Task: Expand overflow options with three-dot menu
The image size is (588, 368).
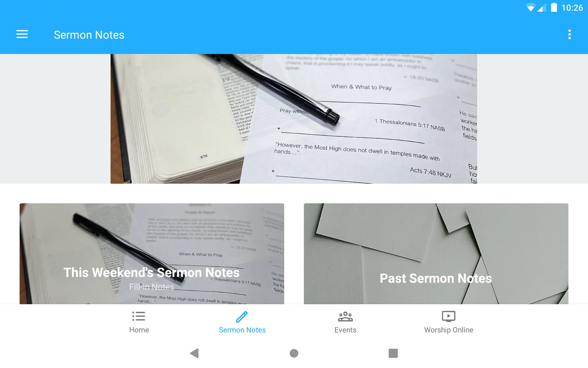Action: (x=570, y=34)
